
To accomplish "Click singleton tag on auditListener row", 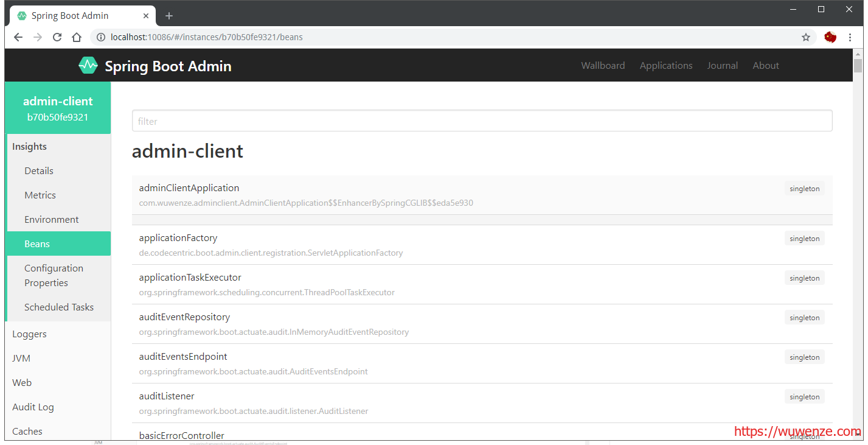I will point(804,397).
